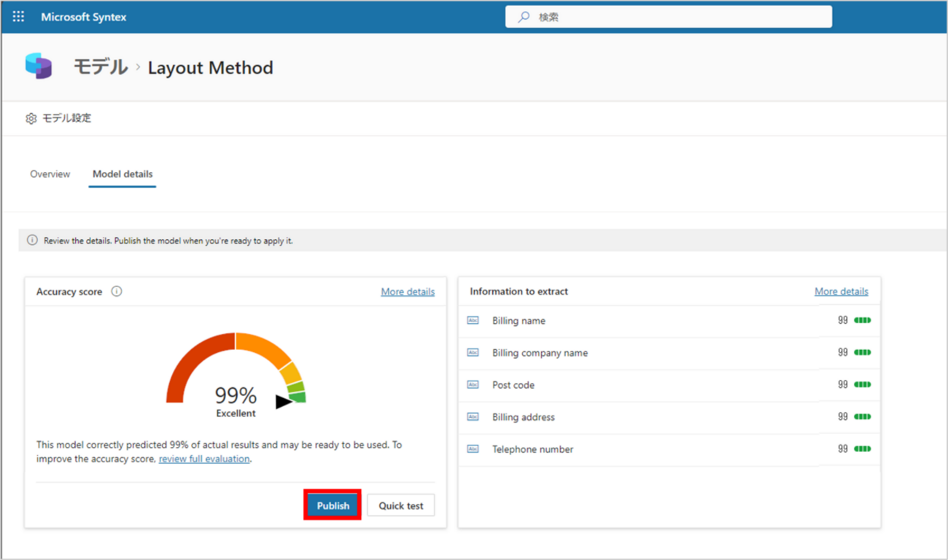This screenshot has width=948, height=560.
Task: Click the search magnifier icon
Action: (524, 17)
